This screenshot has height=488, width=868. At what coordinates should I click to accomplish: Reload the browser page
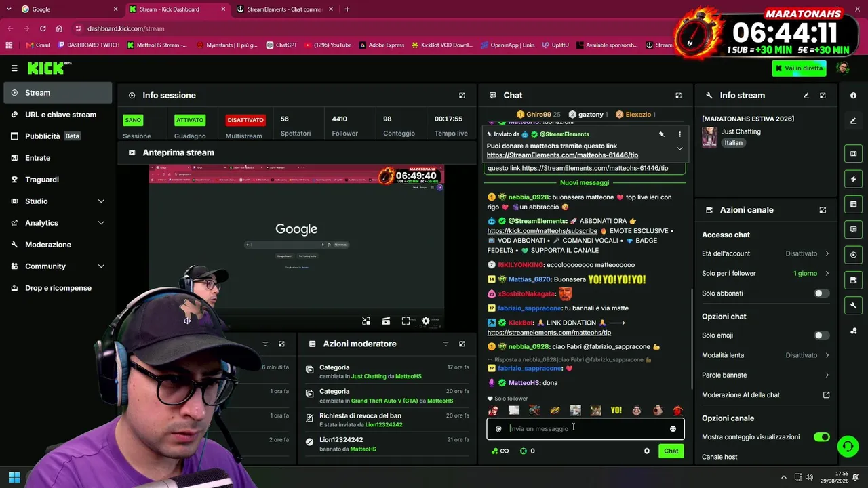click(43, 28)
